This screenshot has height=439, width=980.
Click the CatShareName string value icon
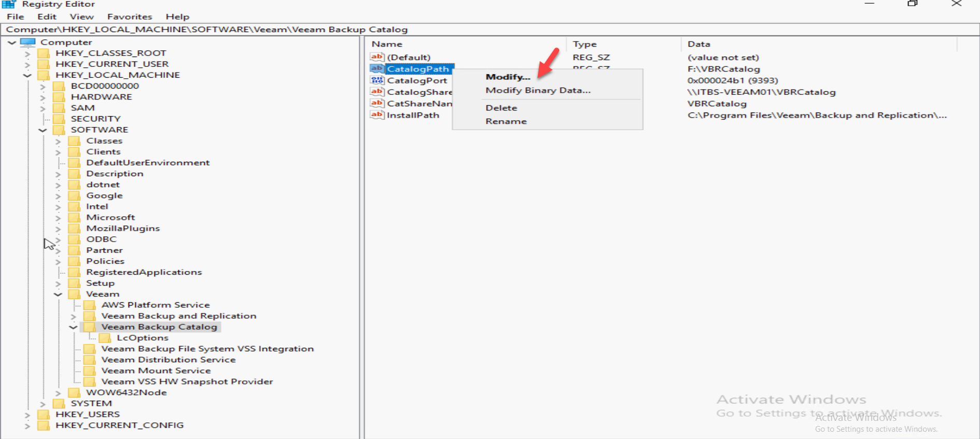377,103
